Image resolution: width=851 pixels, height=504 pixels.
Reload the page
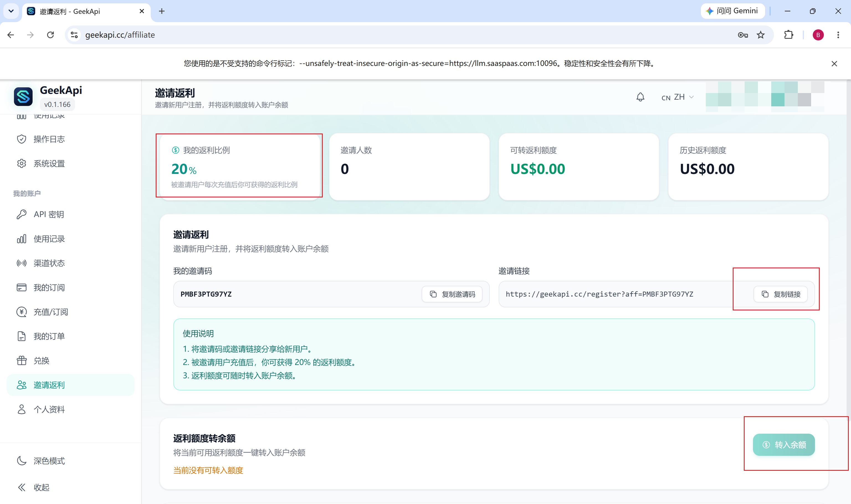click(50, 35)
